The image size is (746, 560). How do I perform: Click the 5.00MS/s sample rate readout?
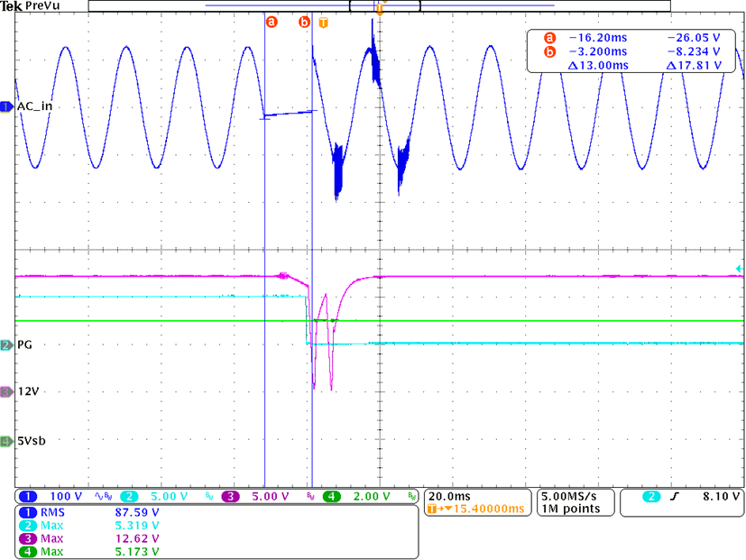566,496
